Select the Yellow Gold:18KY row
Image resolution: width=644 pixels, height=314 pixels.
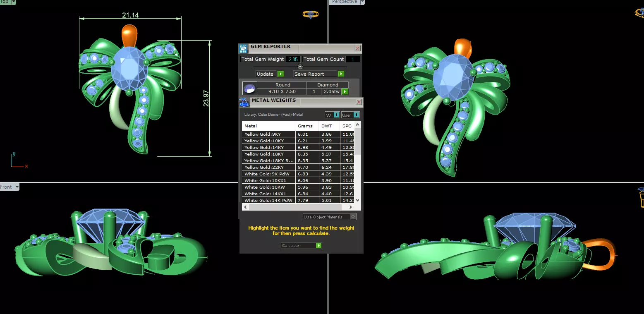(x=298, y=154)
